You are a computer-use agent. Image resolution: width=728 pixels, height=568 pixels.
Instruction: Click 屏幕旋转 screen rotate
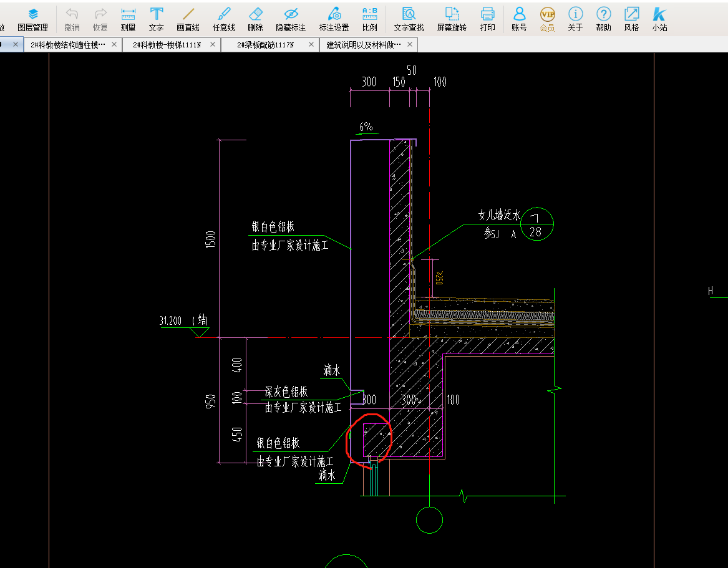coord(452,19)
